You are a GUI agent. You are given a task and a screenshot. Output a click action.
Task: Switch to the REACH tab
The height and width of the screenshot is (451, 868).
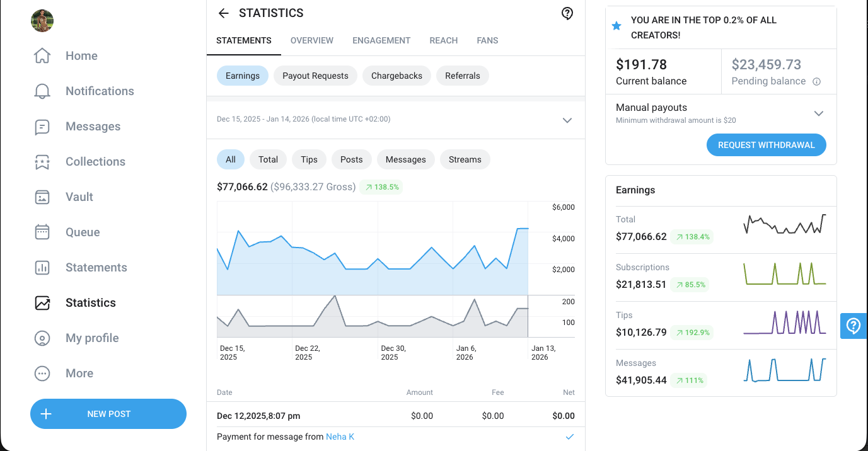(444, 40)
